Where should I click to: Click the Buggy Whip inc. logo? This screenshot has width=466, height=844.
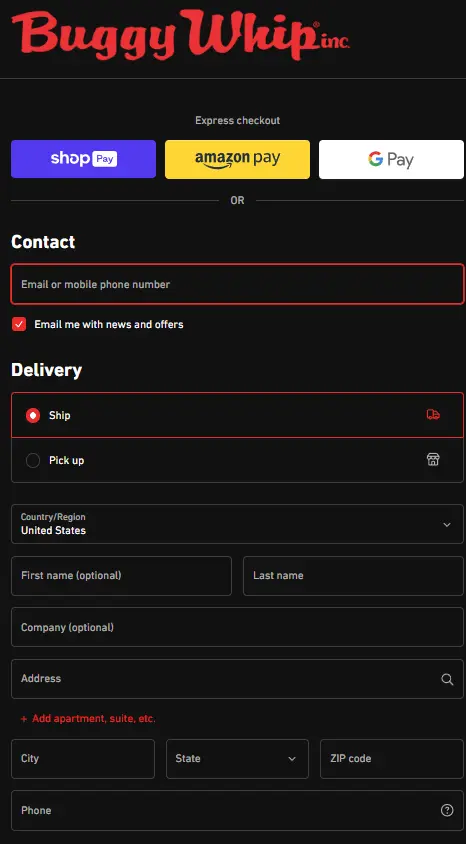[181, 33]
